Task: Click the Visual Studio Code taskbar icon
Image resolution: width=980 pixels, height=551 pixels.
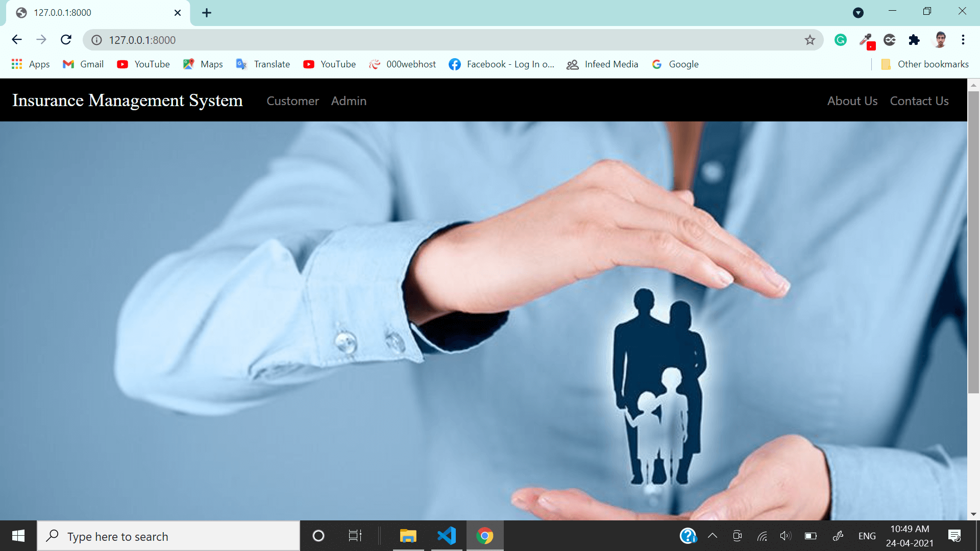Action: tap(446, 536)
